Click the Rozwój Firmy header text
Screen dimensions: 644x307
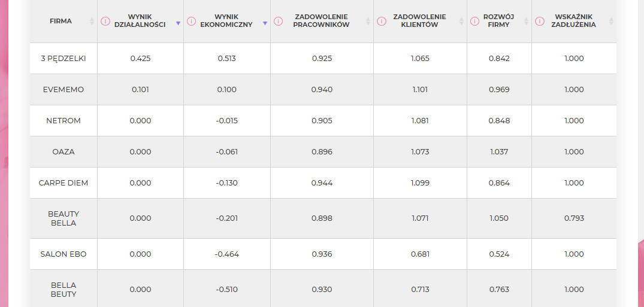[x=498, y=21]
